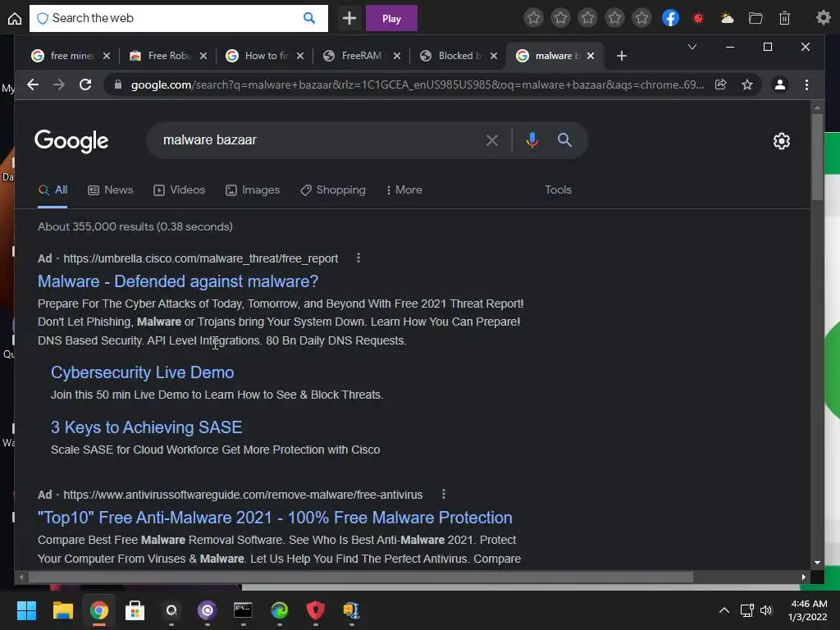
Task: Open '3 Keys to Achieving SASE' link
Action: [x=146, y=427]
